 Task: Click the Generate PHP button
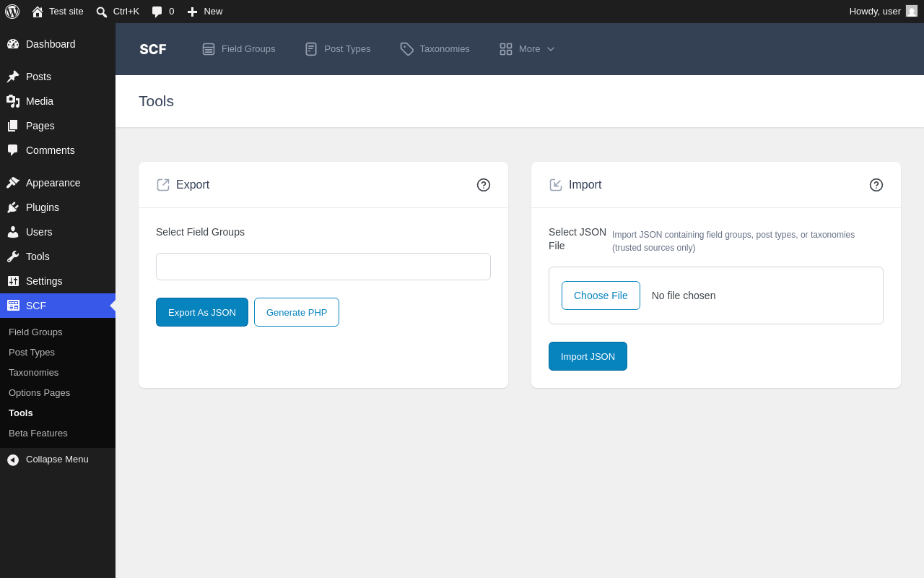coord(297,312)
